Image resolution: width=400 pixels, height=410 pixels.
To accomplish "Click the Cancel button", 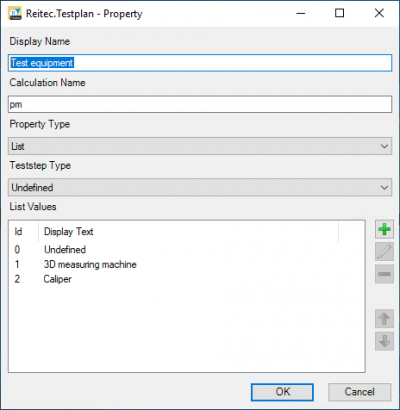I will tap(360, 392).
